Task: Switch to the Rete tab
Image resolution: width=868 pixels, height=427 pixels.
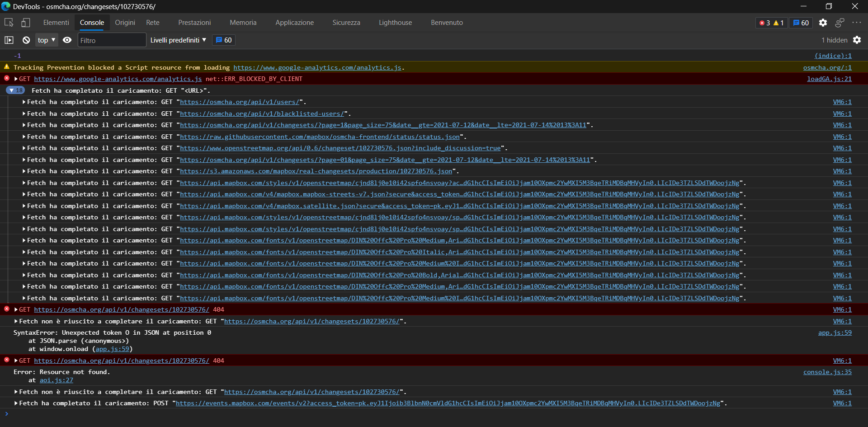Action: [152, 22]
